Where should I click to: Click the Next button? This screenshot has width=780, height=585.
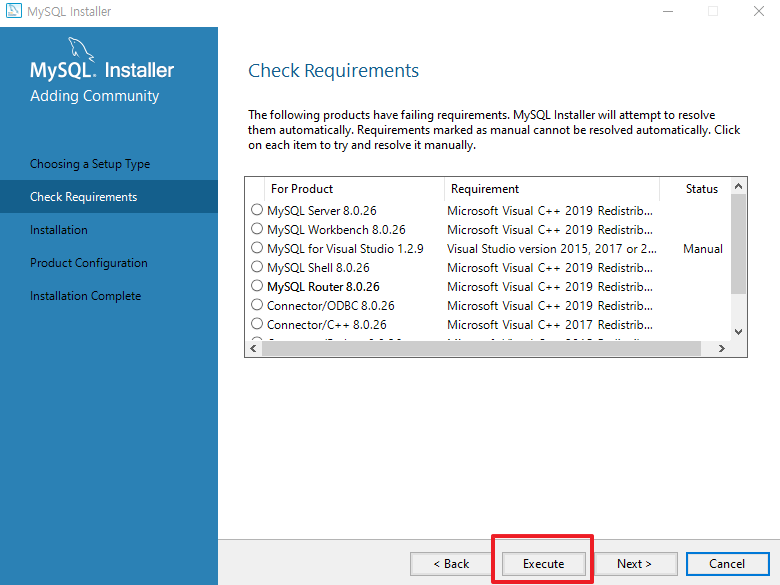(634, 564)
